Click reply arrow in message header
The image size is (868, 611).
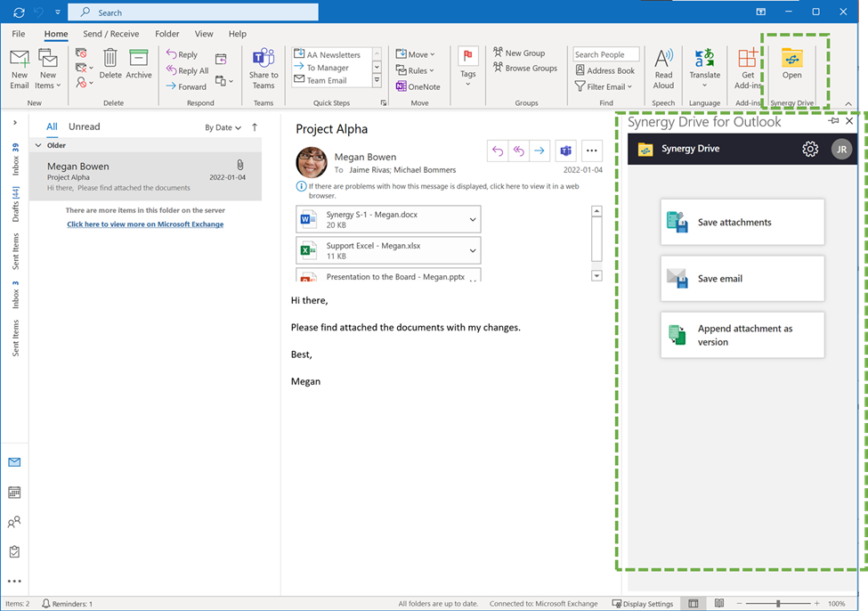tap(498, 151)
